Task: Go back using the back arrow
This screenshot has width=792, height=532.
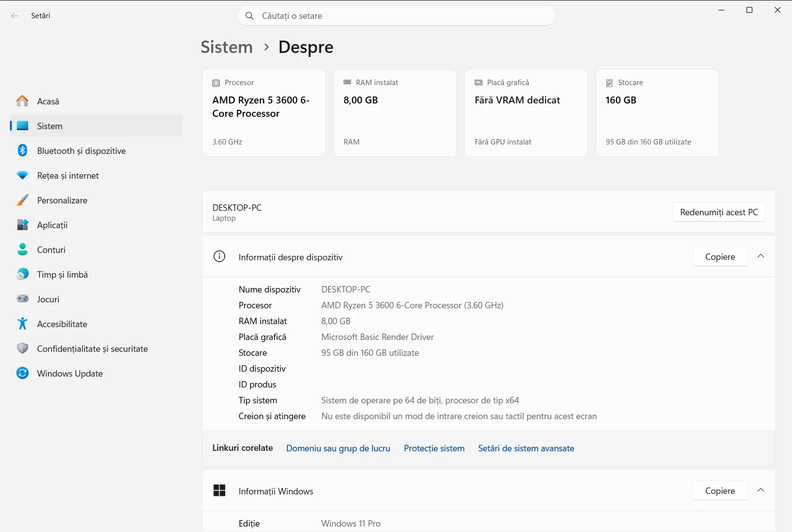Action: point(15,16)
